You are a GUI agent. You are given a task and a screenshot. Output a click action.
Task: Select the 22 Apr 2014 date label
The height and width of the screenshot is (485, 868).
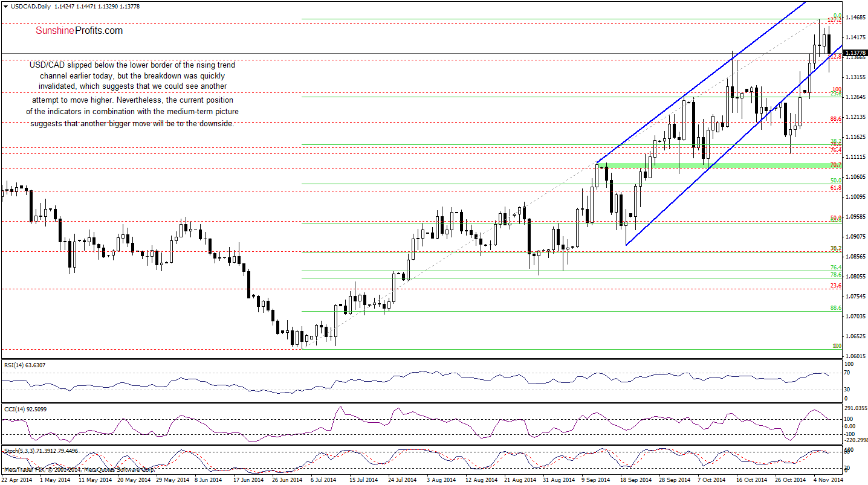[x=17, y=481]
